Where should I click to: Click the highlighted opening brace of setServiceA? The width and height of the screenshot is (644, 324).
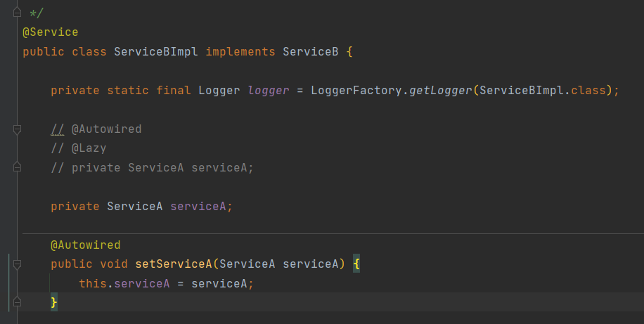pyautogui.click(x=356, y=264)
